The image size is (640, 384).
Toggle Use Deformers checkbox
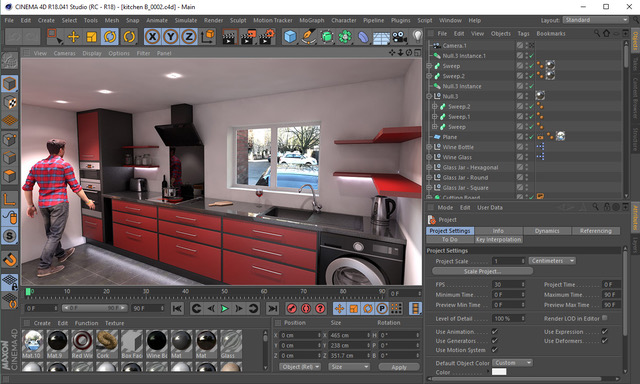coord(604,340)
